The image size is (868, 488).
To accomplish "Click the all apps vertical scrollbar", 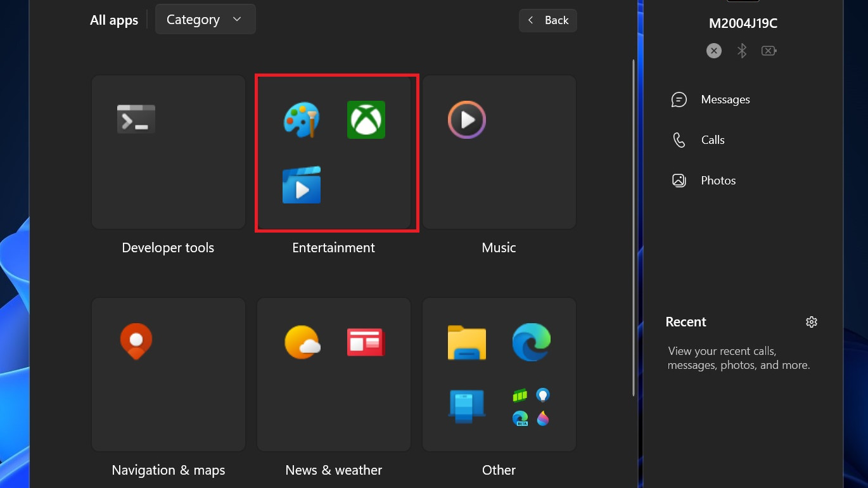I will click(634, 228).
